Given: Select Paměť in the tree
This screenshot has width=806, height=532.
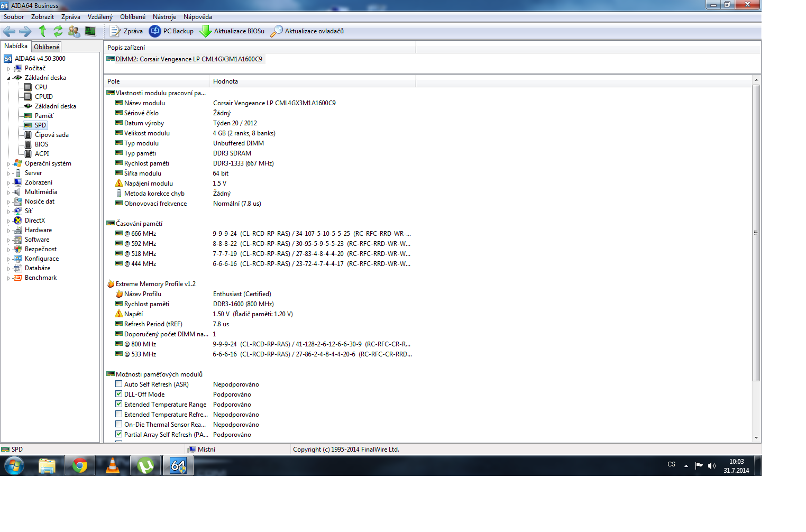Looking at the screenshot, I should point(44,116).
